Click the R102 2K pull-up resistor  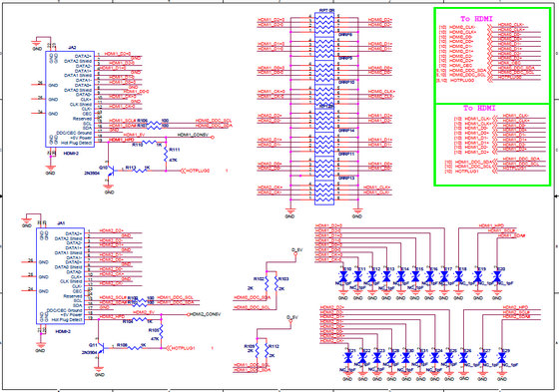(x=267, y=283)
